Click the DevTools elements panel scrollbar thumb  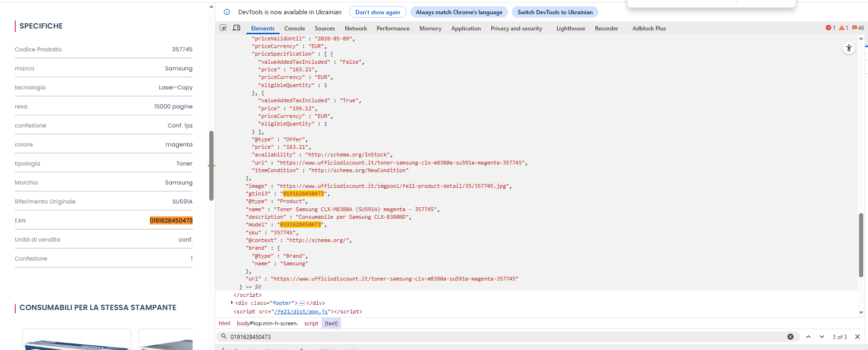[x=861, y=245]
